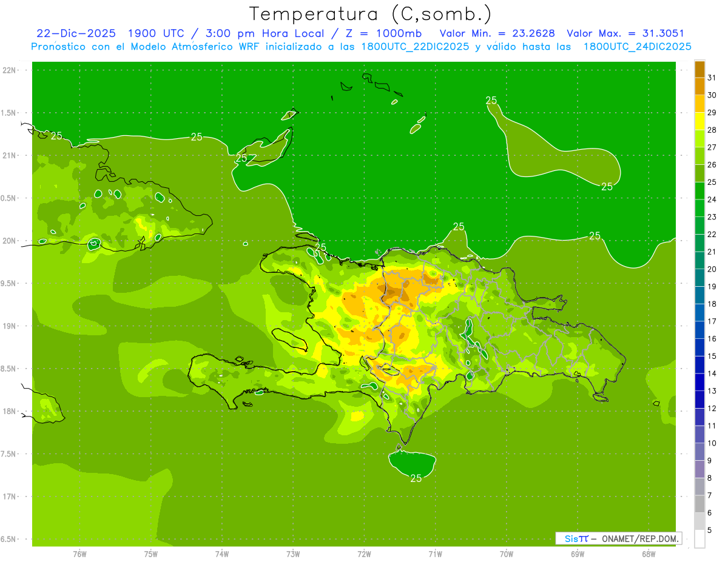Click the '75W' longitude axis label
Viewport: 728px width, 562px height.
(x=151, y=554)
